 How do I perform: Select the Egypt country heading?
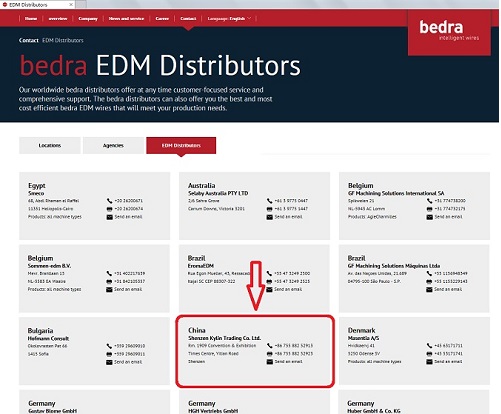(37, 186)
